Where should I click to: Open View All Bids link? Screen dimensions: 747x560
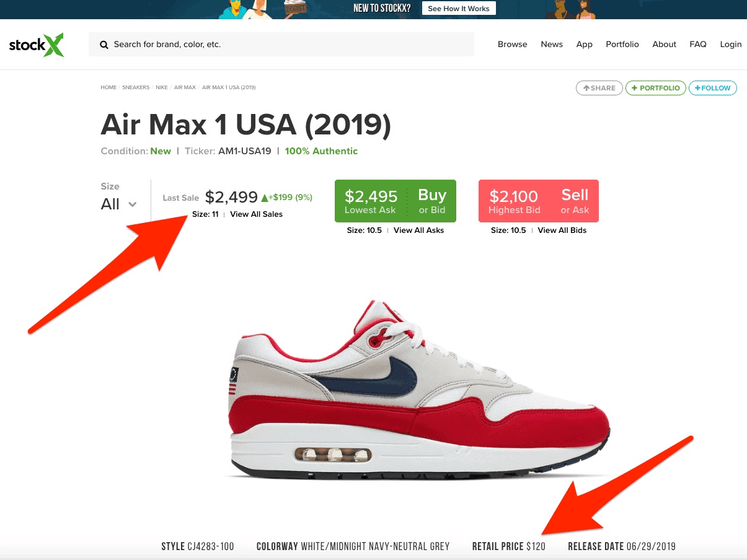(562, 230)
